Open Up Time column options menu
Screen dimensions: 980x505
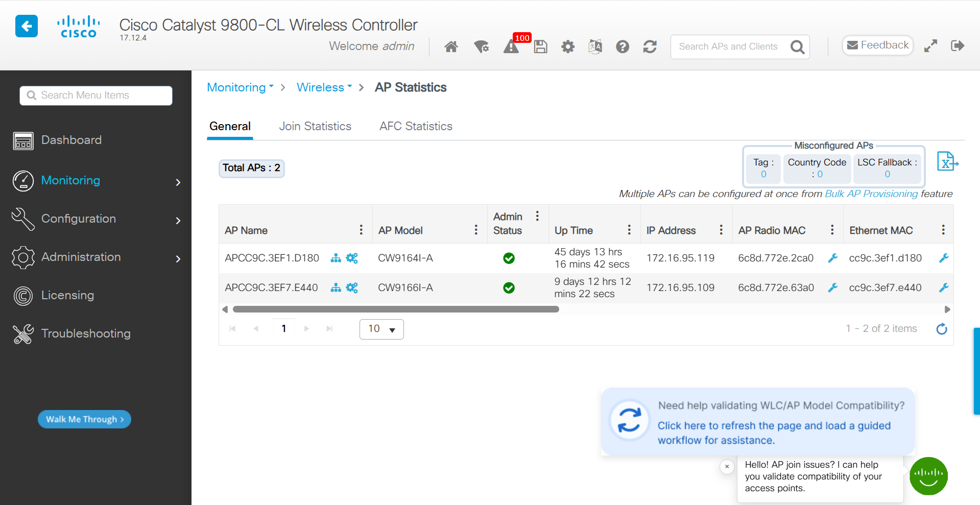[629, 230]
